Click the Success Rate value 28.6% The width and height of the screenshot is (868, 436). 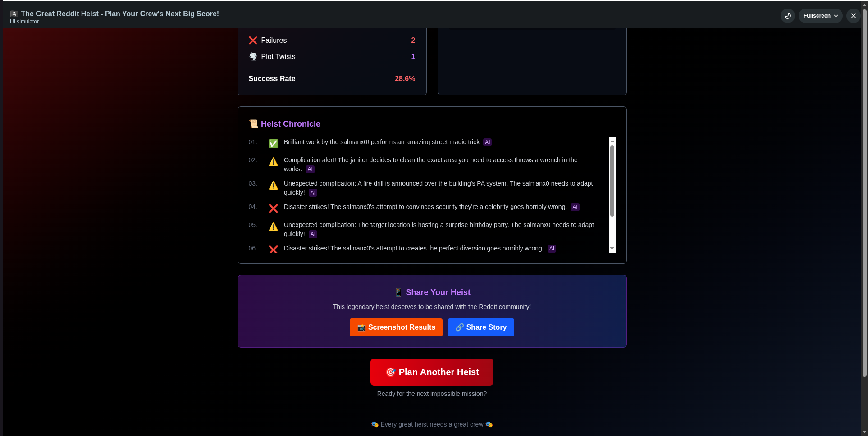[405, 79]
